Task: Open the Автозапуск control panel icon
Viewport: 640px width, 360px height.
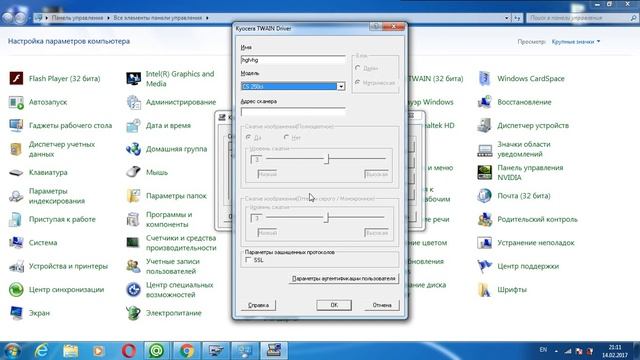Action: [16, 102]
